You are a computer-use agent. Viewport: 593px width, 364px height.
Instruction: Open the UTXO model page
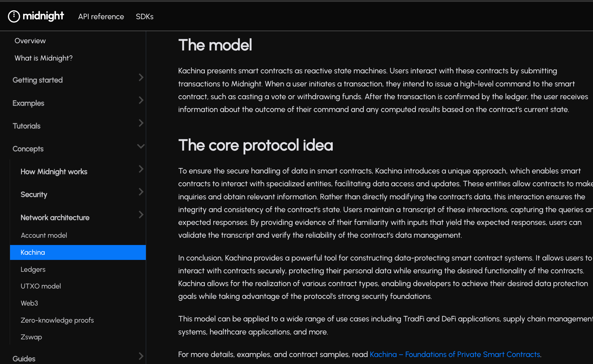(41, 286)
